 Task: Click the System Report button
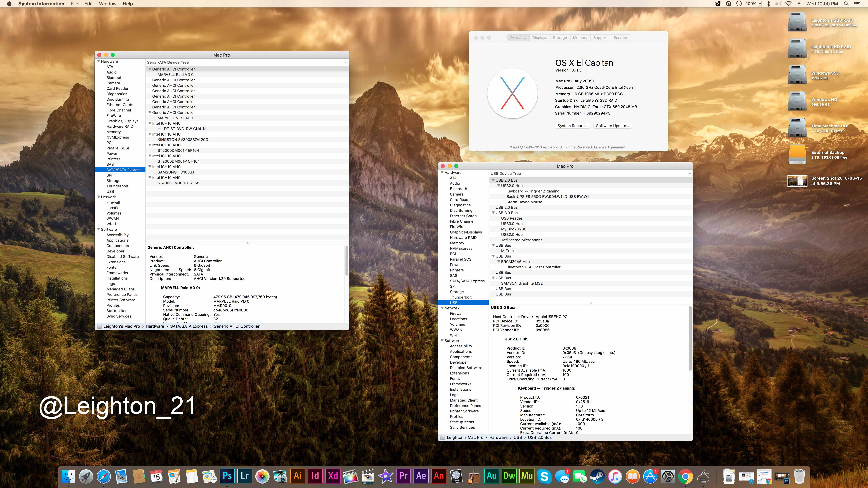tap(572, 126)
